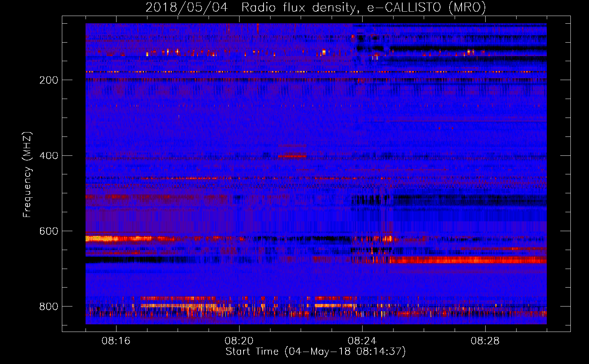Click the 08:28 time tick label
589x364 pixels.
click(x=485, y=341)
